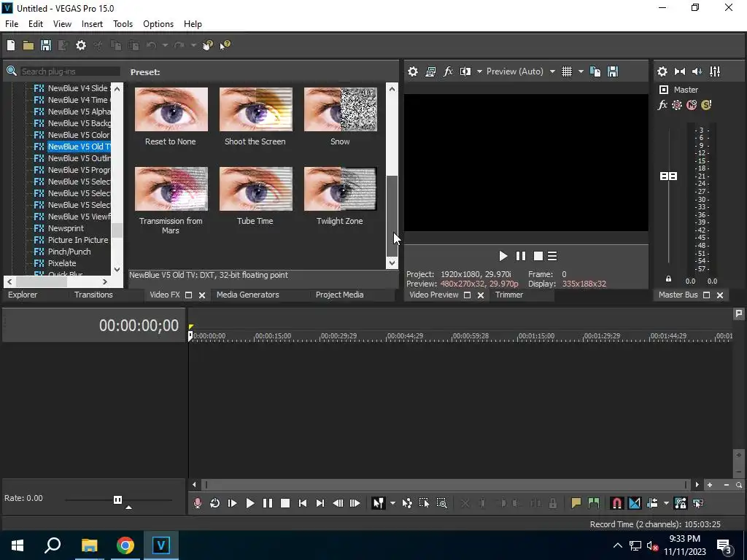Open the Options menu
The width and height of the screenshot is (747, 560).
tap(158, 24)
